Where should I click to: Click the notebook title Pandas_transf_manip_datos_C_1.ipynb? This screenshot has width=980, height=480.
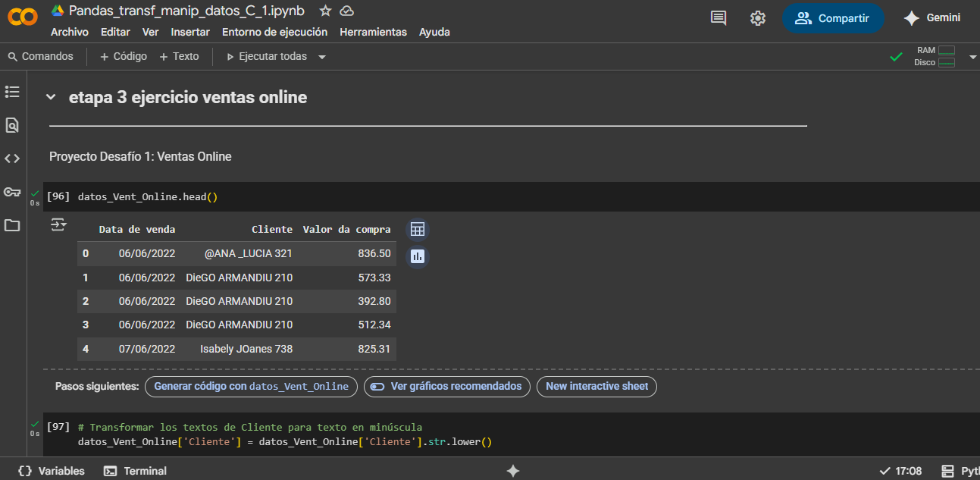point(186,11)
